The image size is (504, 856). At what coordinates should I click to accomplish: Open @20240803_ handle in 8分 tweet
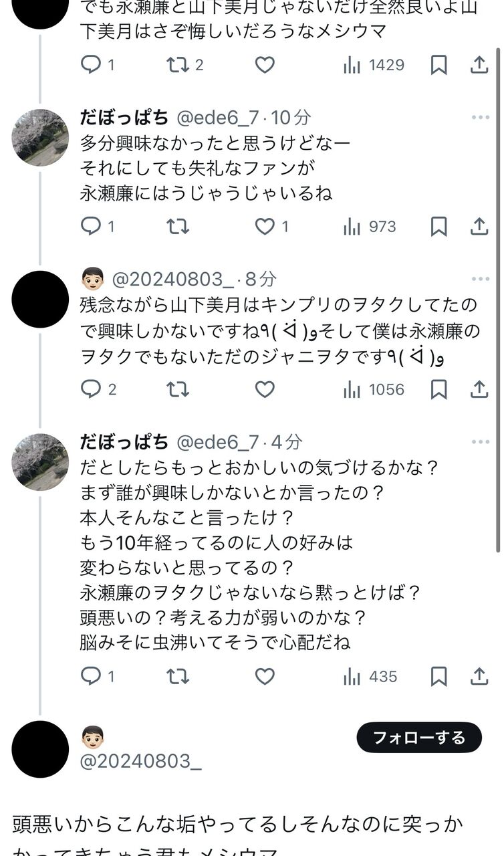175,280
